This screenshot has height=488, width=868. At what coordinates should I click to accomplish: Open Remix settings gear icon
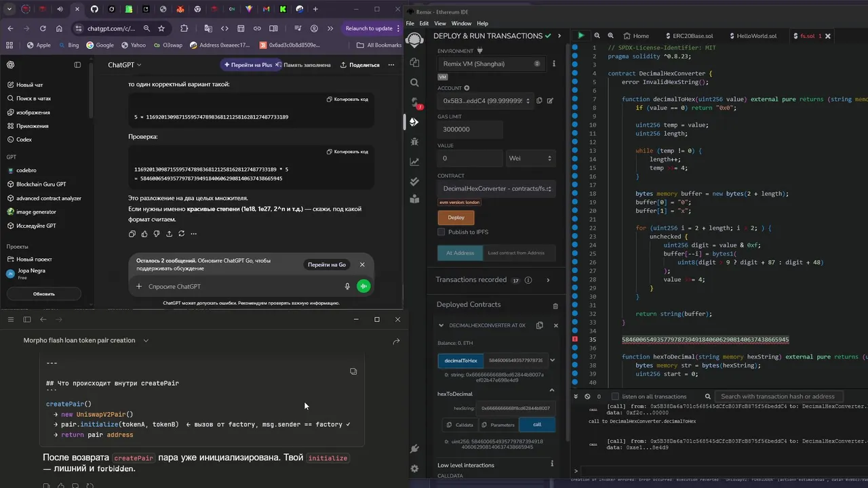pyautogui.click(x=414, y=468)
